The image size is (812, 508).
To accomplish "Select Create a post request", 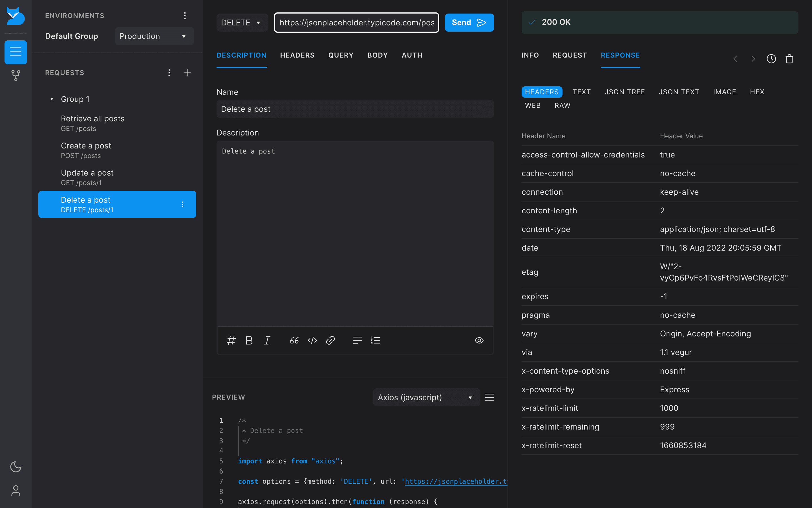I will coord(117,150).
